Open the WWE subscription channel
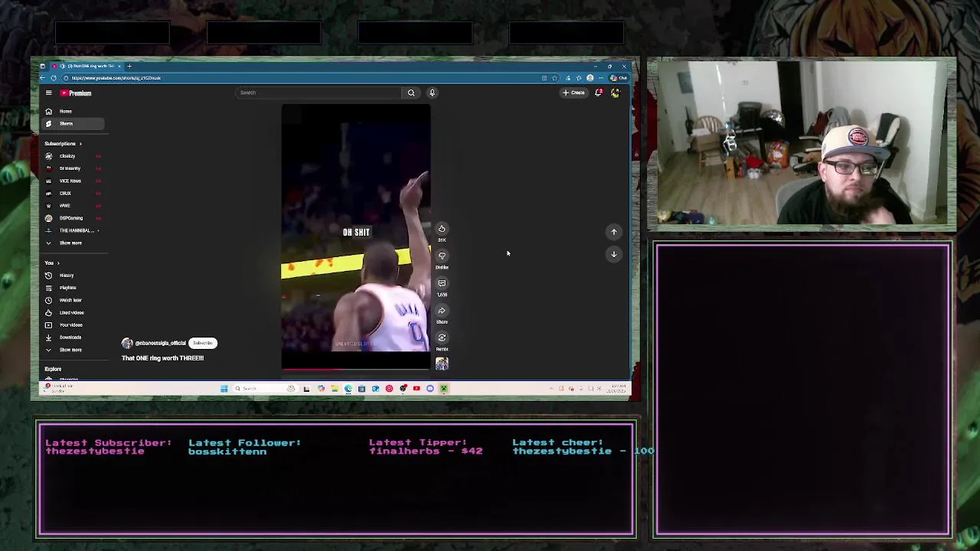This screenshot has height=551, width=980. coord(73,205)
